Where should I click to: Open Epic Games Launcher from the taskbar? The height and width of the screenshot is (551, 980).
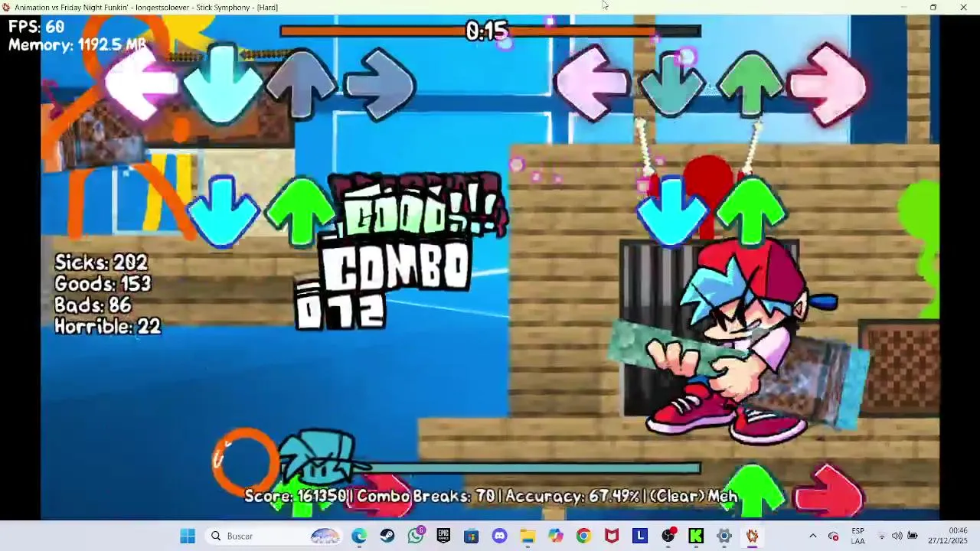[443, 536]
